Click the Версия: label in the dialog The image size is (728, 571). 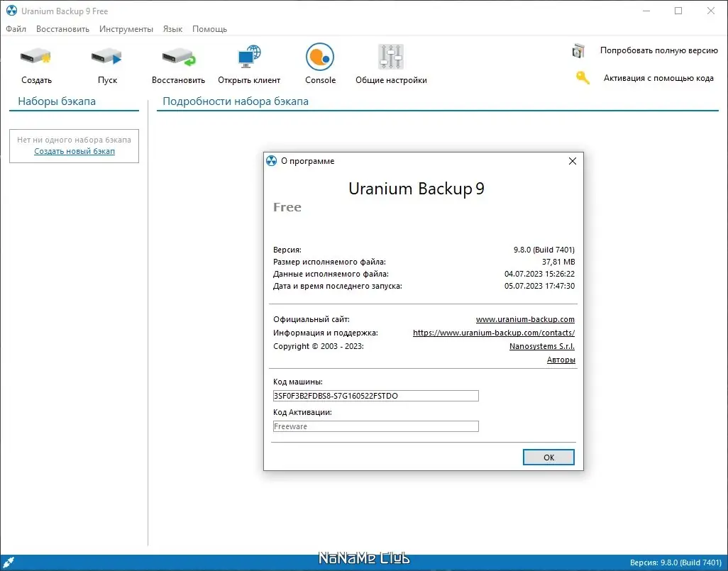[287, 250]
